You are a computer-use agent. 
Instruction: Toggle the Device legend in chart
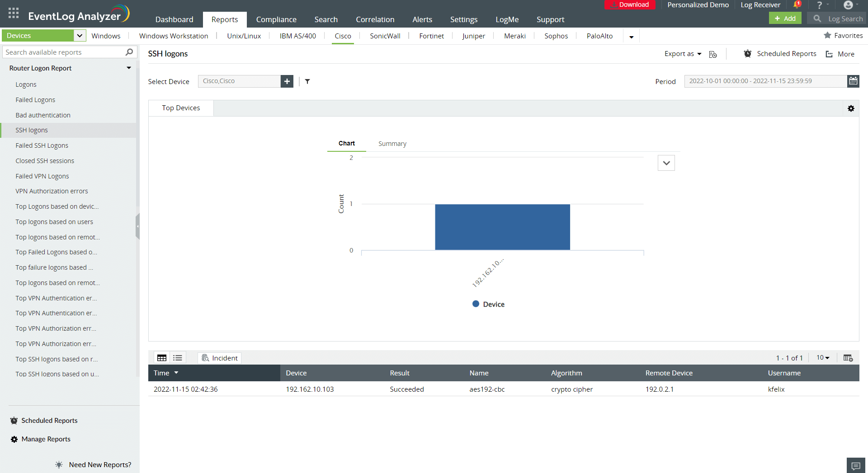488,304
